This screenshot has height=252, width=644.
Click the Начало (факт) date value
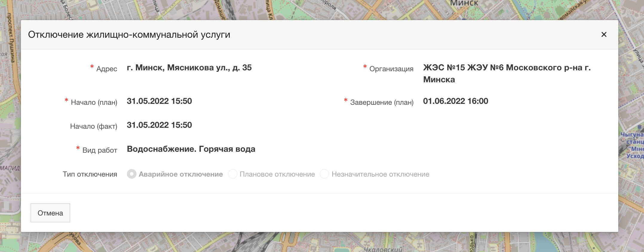click(x=159, y=125)
